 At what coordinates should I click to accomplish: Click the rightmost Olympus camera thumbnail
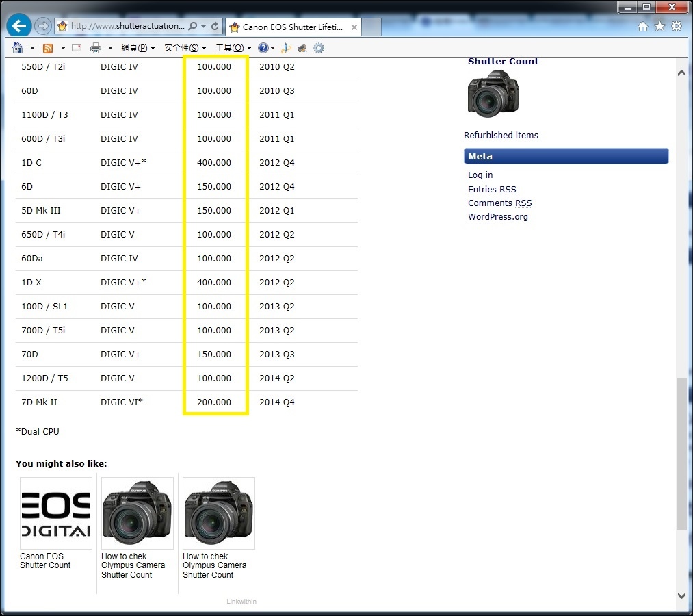click(x=219, y=513)
